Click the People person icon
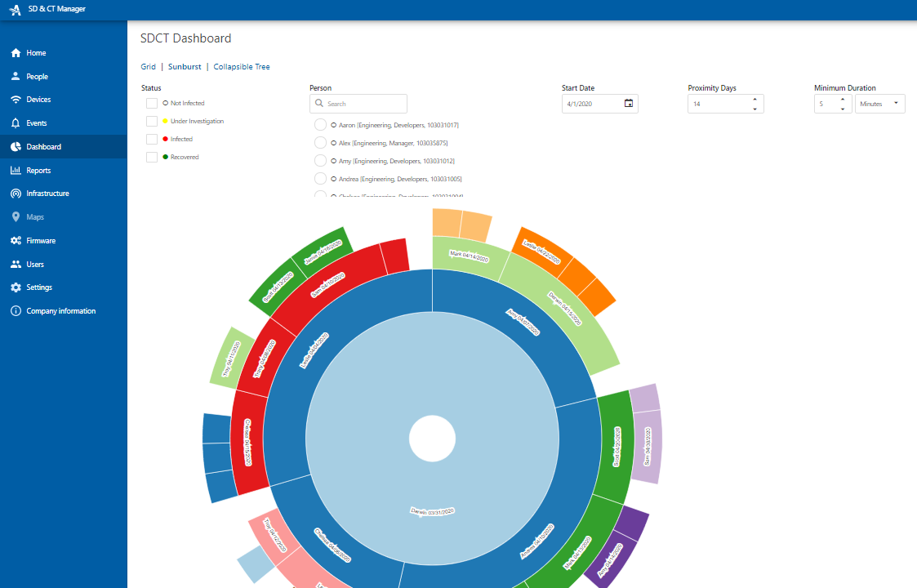Viewport: 917px width, 588px height. 16,76
